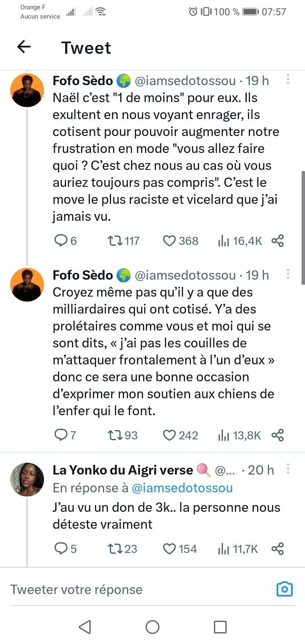Like the first tweet with 368 likes
This screenshot has width=305, height=644.
(x=169, y=241)
